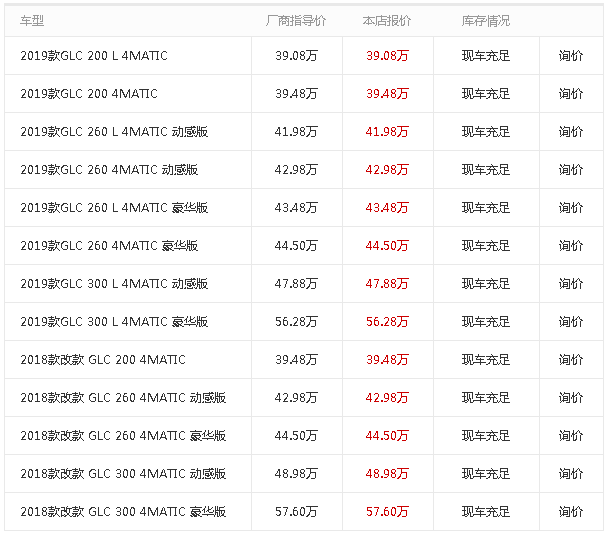The image size is (609, 536).
Task: Request quote for 2019款GLC 260 L 动感版
Action: 571,132
